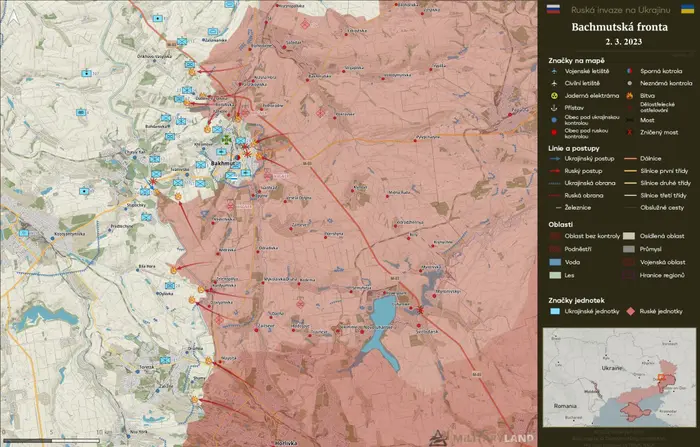Screen dimensions: 700x447
Task: Click the Horlivka label at map bottom
Action: point(286,443)
